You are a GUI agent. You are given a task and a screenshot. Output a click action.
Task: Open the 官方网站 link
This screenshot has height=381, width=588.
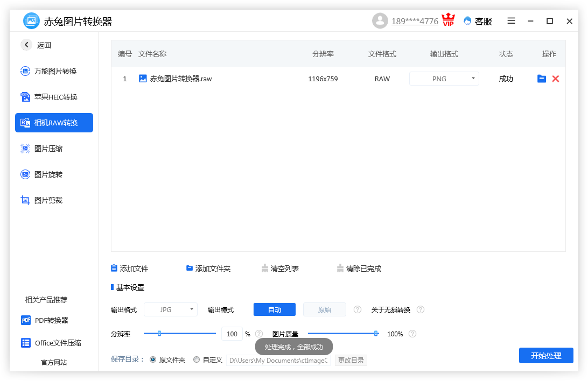[x=54, y=363]
